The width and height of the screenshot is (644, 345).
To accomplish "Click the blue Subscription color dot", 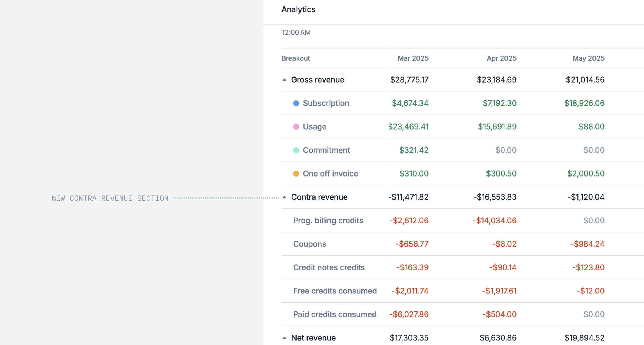I will click(x=296, y=103).
